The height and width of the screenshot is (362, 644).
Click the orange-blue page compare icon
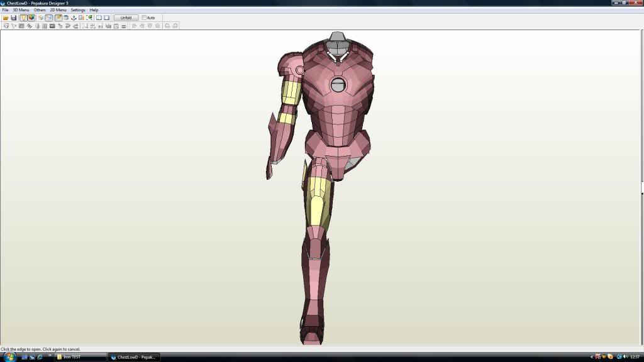81,18
